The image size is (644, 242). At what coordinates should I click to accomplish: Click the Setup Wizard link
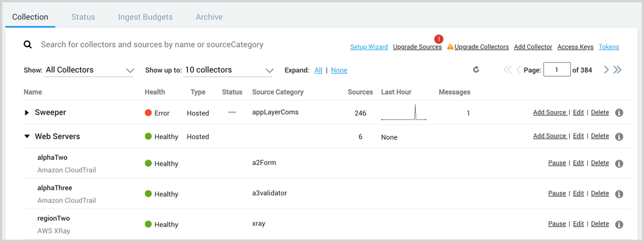pos(369,47)
